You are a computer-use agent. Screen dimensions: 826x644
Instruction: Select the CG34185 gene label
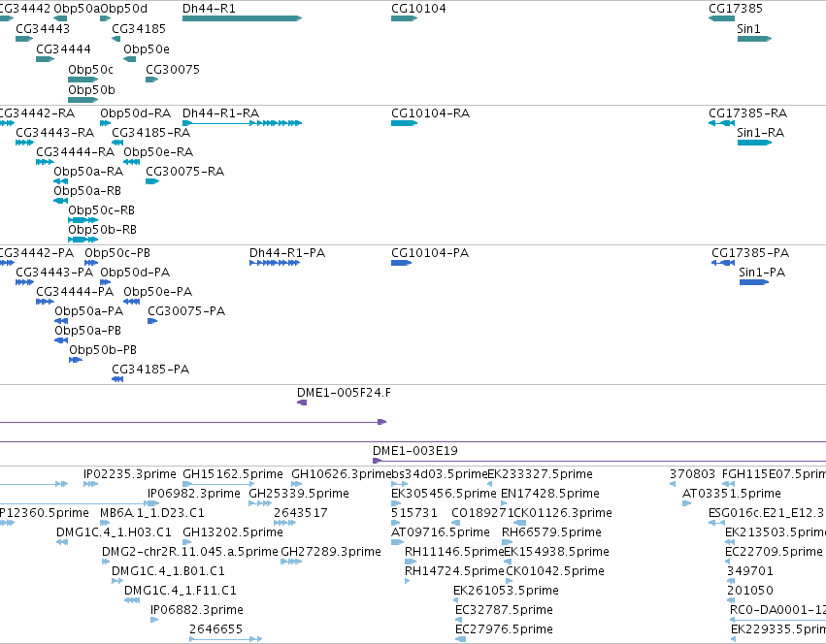pyautogui.click(x=139, y=29)
